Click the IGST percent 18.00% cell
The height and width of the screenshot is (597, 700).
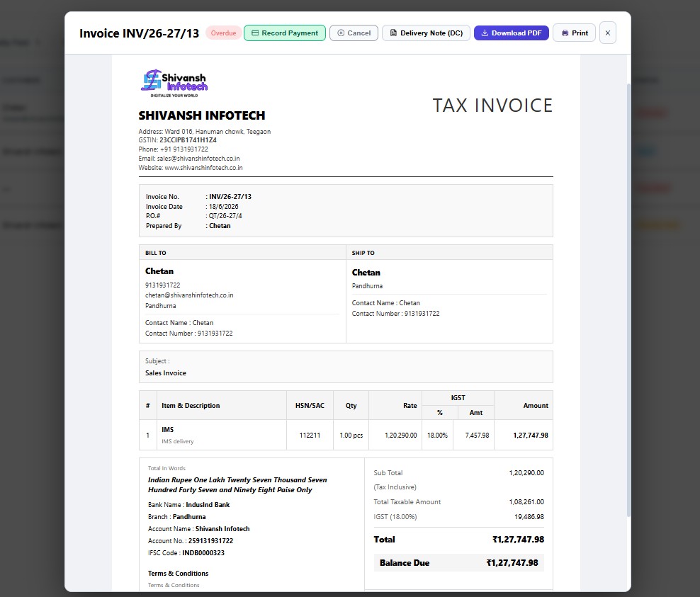pyautogui.click(x=438, y=435)
